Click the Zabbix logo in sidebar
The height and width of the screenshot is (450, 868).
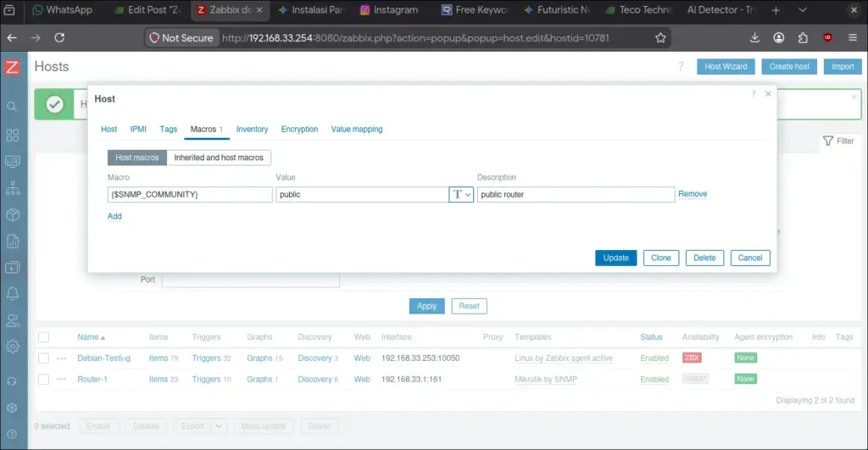click(12, 67)
